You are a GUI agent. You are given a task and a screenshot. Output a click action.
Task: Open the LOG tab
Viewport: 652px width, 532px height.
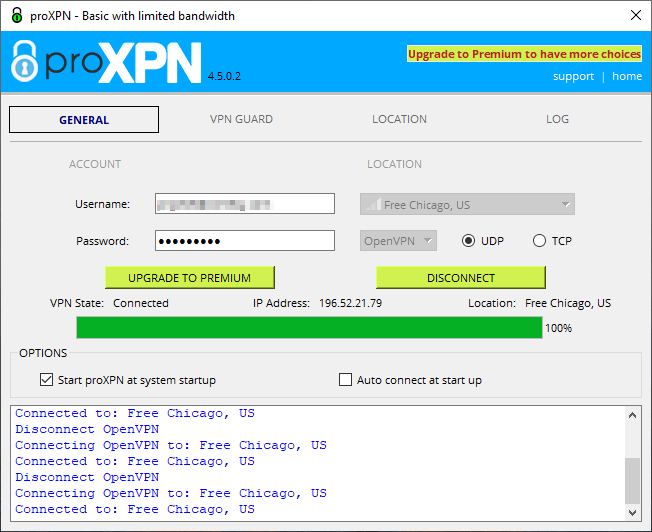(557, 119)
